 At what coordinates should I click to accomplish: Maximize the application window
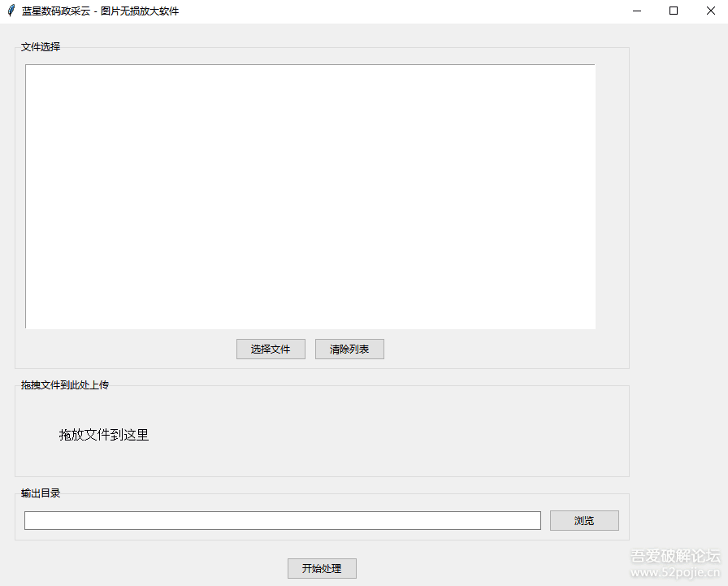click(674, 11)
